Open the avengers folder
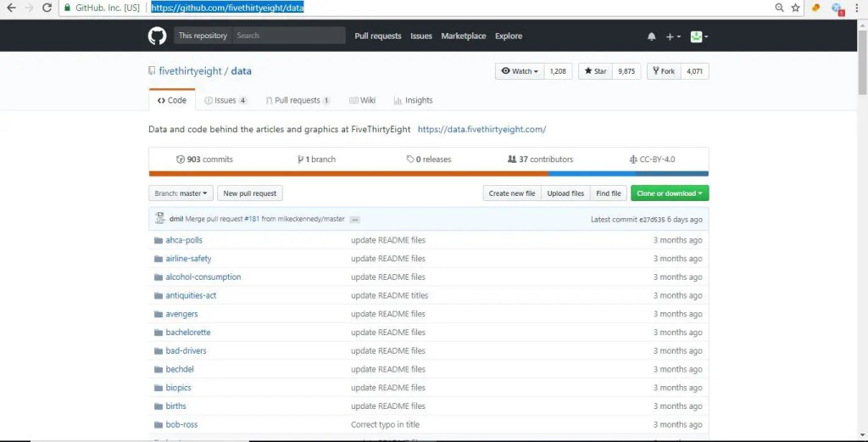The width and height of the screenshot is (868, 442). 181,314
